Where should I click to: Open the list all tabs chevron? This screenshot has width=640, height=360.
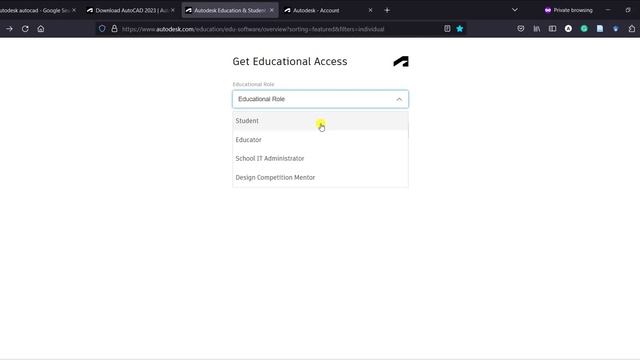pyautogui.click(x=515, y=10)
